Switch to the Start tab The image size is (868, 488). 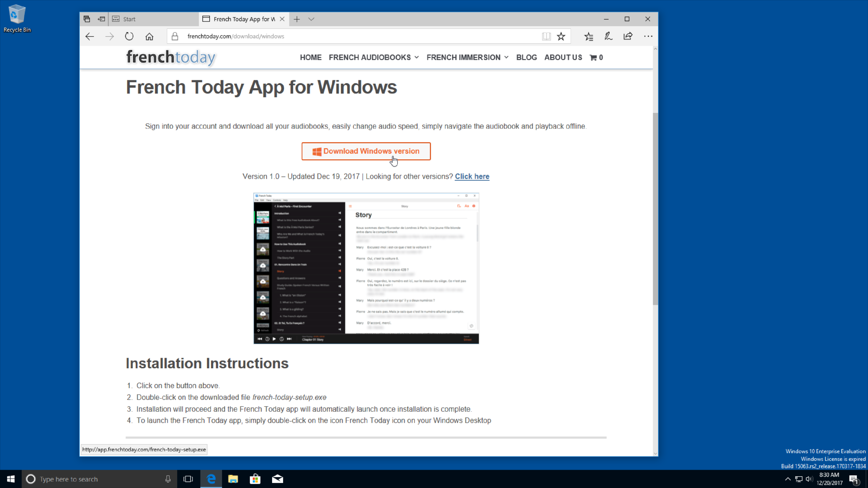click(129, 19)
